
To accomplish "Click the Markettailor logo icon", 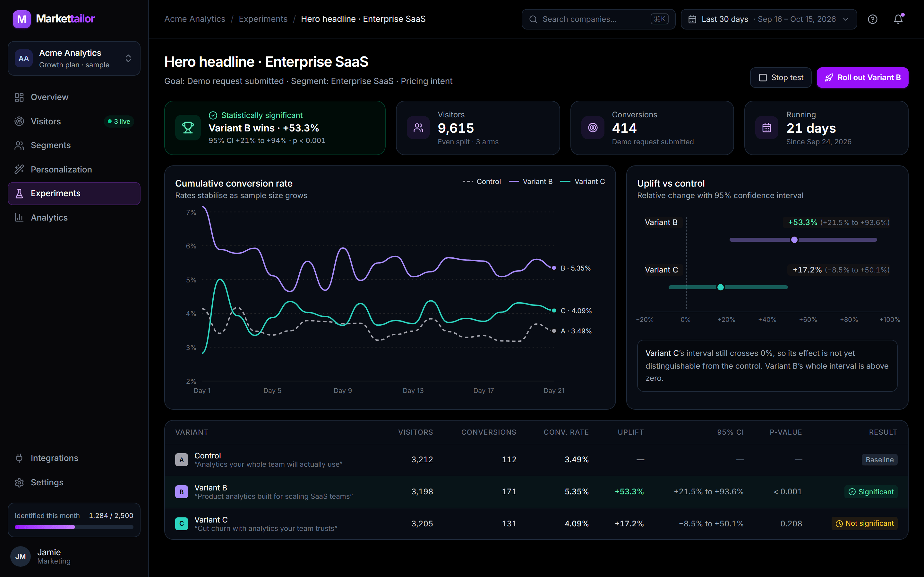I will coord(22,19).
